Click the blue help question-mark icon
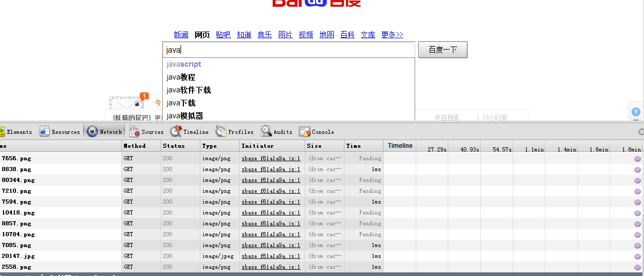 636,112
